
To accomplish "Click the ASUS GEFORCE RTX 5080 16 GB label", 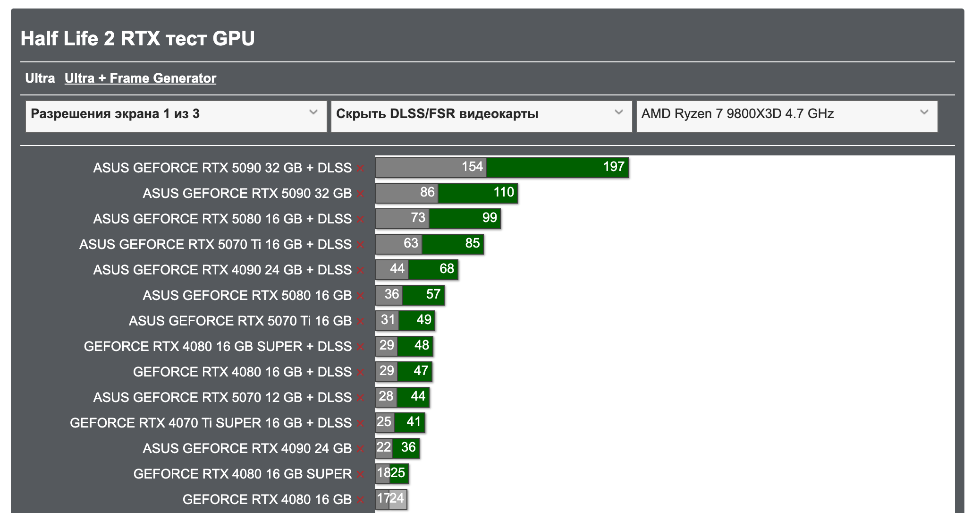I will (x=247, y=296).
